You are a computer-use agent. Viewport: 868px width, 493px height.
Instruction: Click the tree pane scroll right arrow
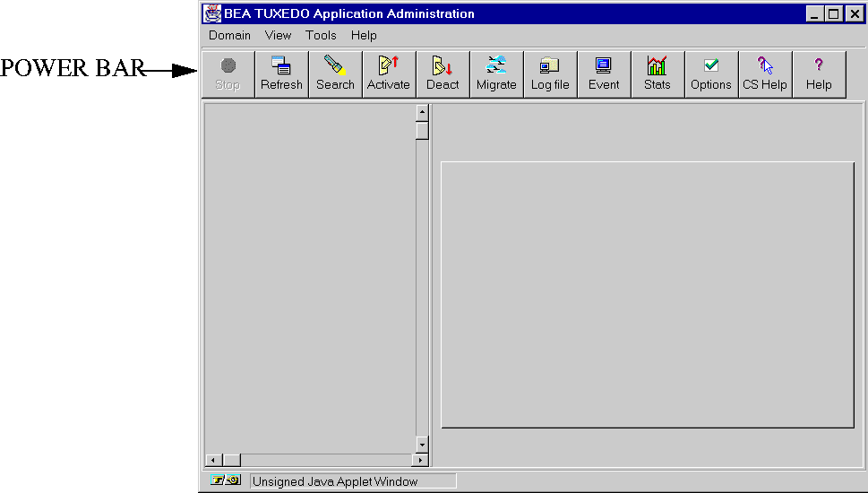[420, 460]
